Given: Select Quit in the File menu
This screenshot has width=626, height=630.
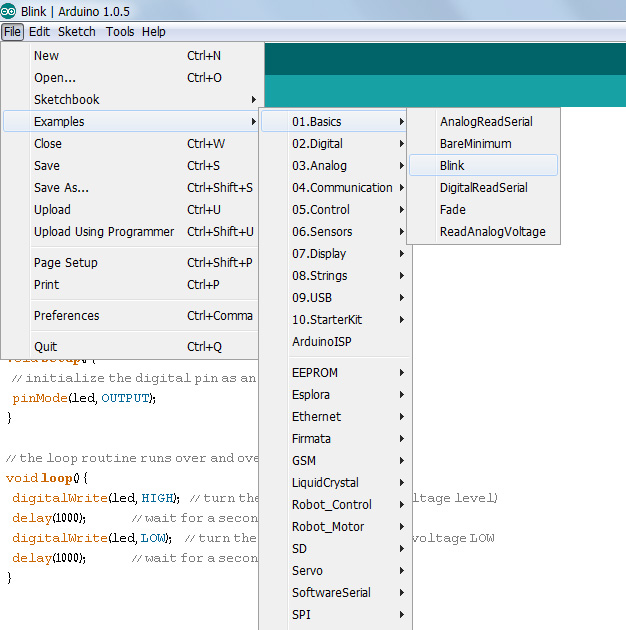Looking at the screenshot, I should (x=131, y=347).
